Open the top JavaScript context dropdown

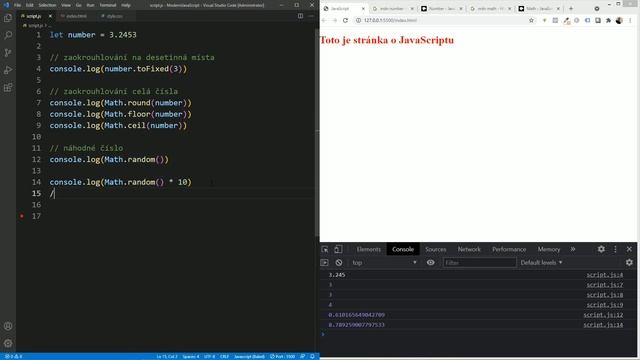tap(384, 262)
